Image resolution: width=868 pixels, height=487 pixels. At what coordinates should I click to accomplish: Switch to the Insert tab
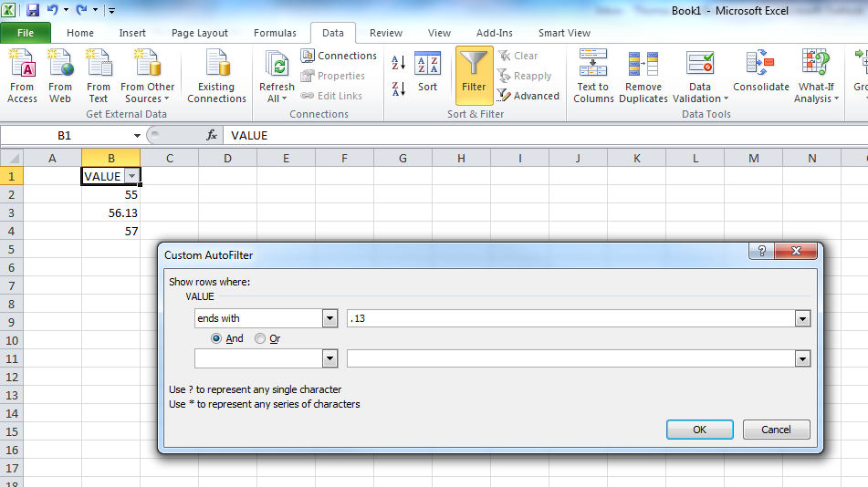132,33
